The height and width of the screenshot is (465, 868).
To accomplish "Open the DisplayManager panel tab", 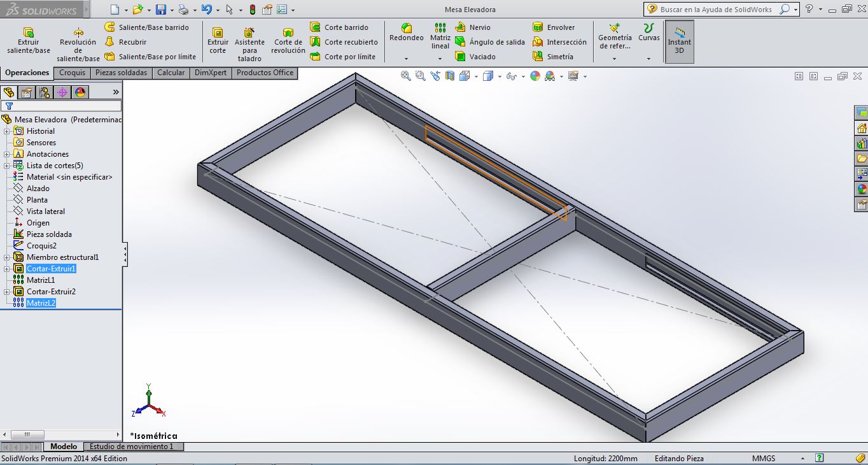I will tap(80, 92).
